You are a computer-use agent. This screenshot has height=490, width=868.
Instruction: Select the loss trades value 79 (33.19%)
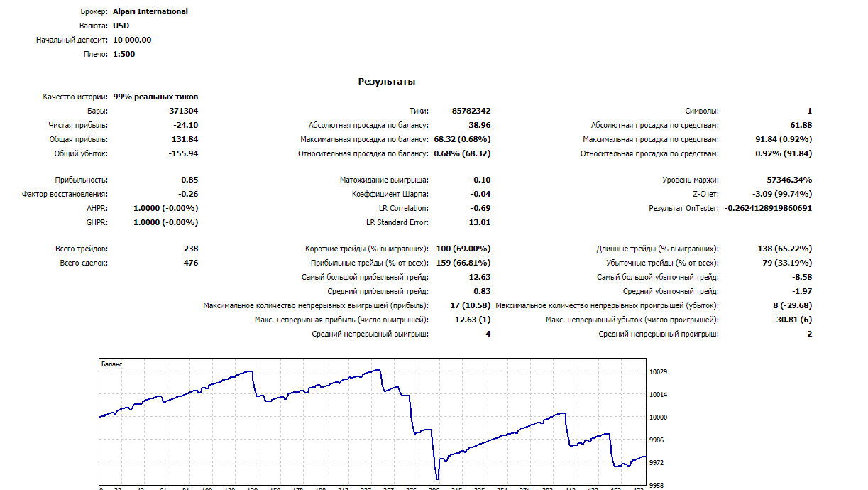[x=788, y=263]
